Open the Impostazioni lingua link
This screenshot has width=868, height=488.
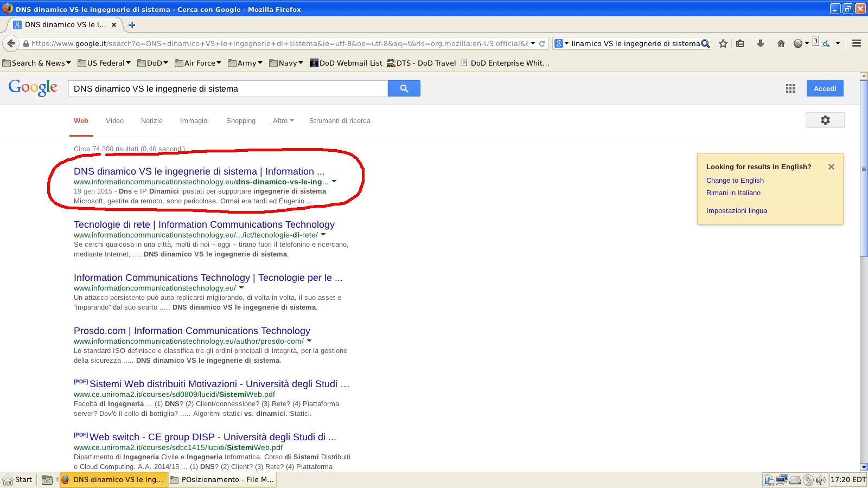click(736, 210)
